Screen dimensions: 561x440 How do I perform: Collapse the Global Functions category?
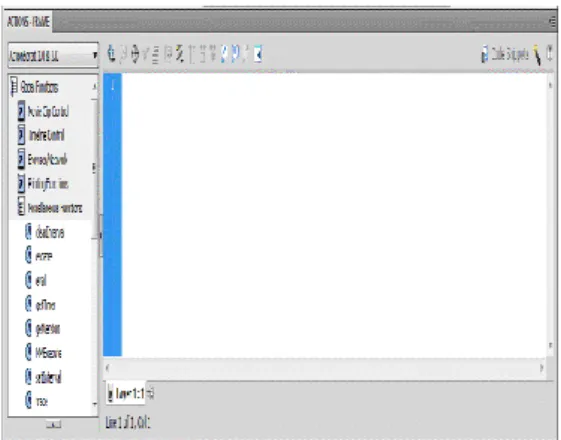[x=34, y=87]
